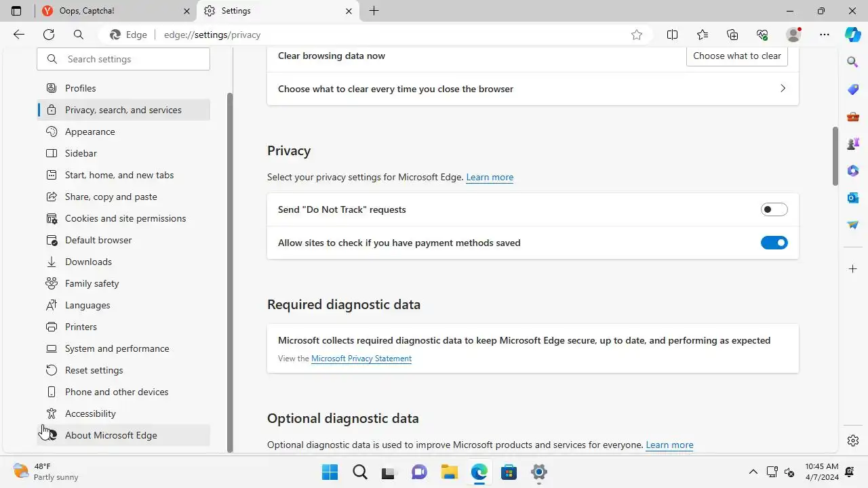The height and width of the screenshot is (488, 868).
Task: Open Windows Start menu
Action: pyautogui.click(x=330, y=472)
